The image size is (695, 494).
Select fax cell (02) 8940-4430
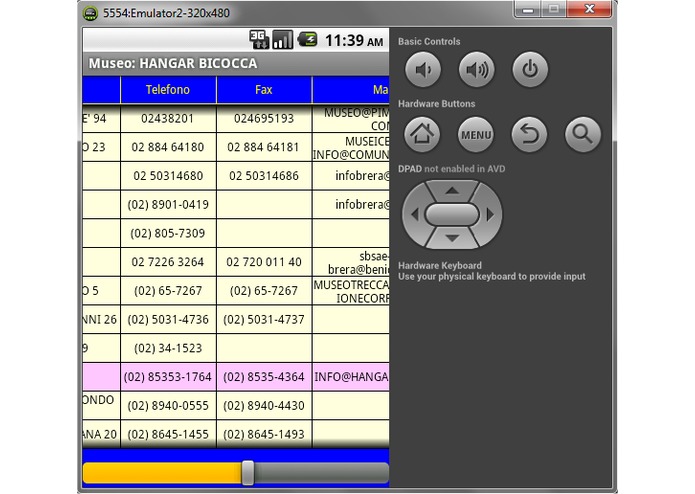point(264,405)
